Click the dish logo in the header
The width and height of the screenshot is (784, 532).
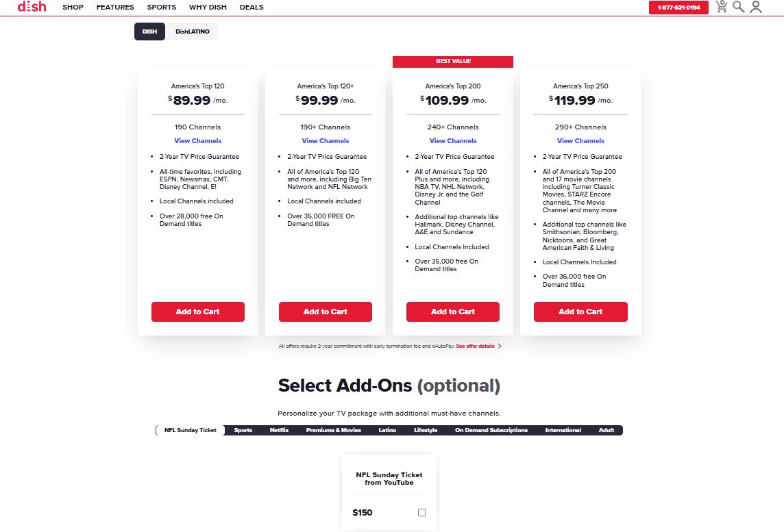[32, 7]
